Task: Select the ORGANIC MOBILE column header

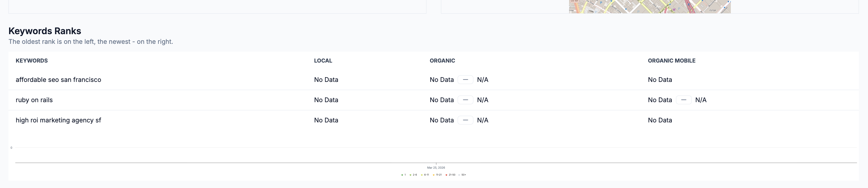Action: point(671,60)
